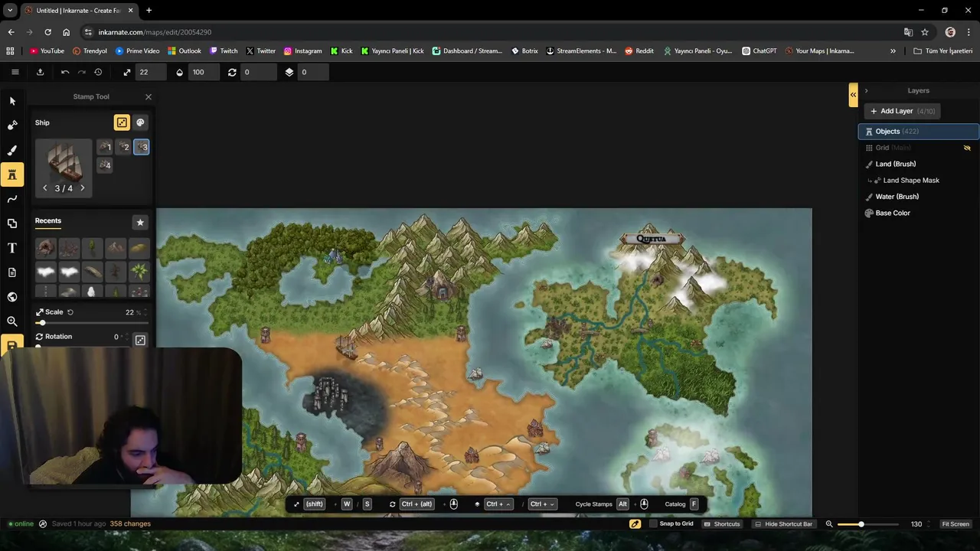Click the saved status check icon
The width and height of the screenshot is (980, 551).
(43, 524)
